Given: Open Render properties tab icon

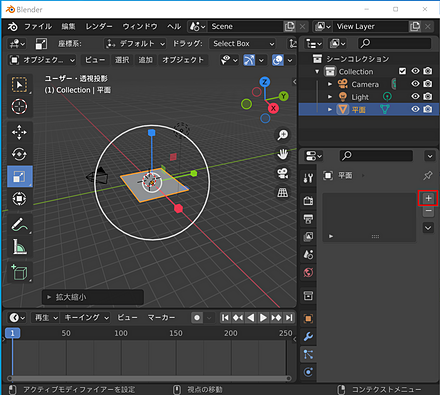Looking at the screenshot, I should 308,201.
